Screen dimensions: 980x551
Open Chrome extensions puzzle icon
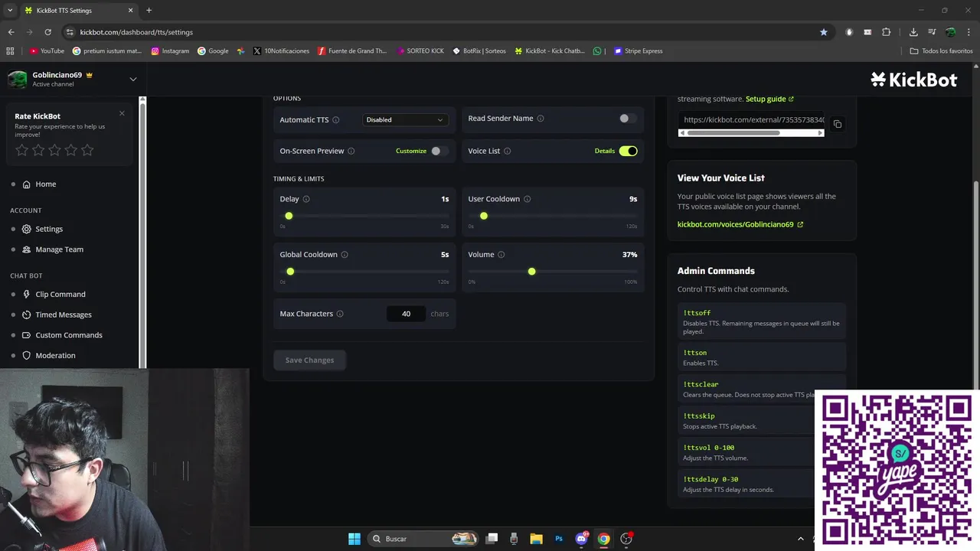click(x=887, y=32)
